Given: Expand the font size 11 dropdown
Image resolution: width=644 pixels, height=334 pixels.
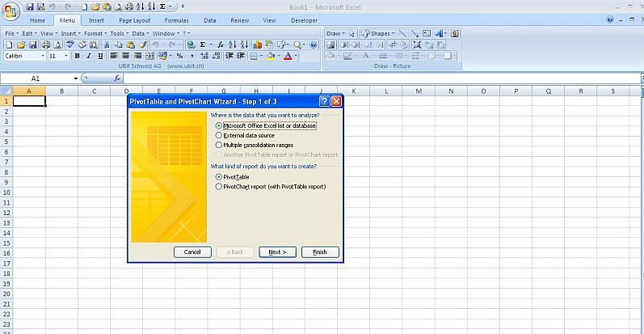Looking at the screenshot, I should point(66,57).
